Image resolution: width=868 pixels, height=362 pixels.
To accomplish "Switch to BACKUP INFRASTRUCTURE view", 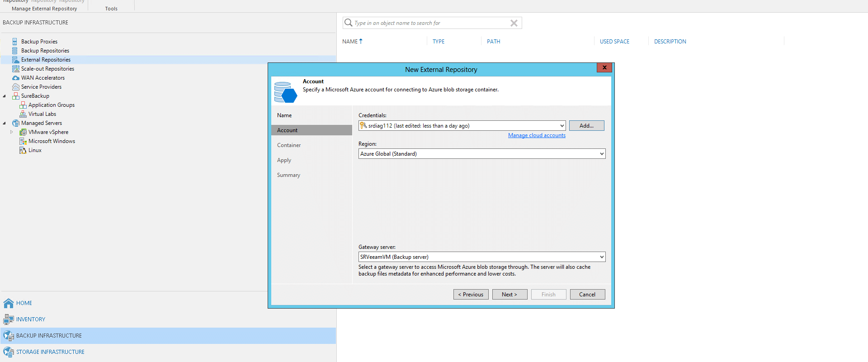I will click(168, 336).
